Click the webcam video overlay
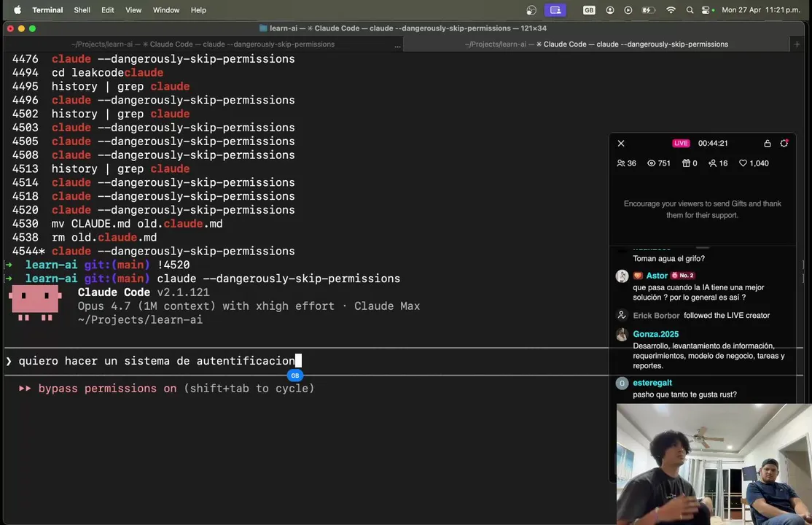The width and height of the screenshot is (812, 525). [714, 464]
